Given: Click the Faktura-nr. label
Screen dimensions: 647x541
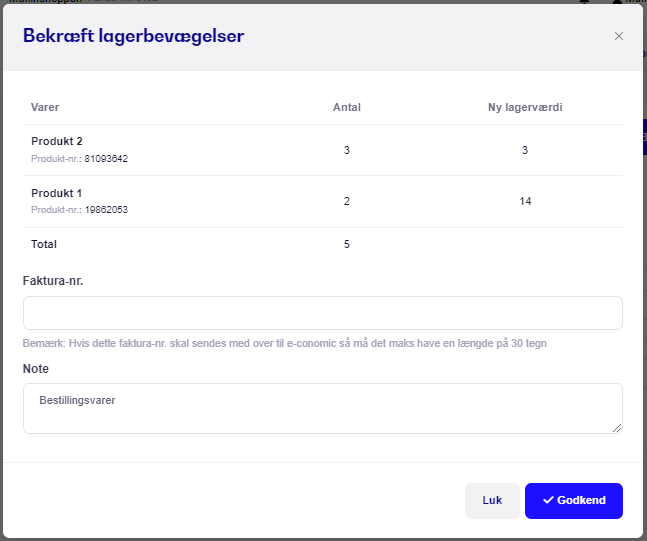Looking at the screenshot, I should [x=53, y=281].
